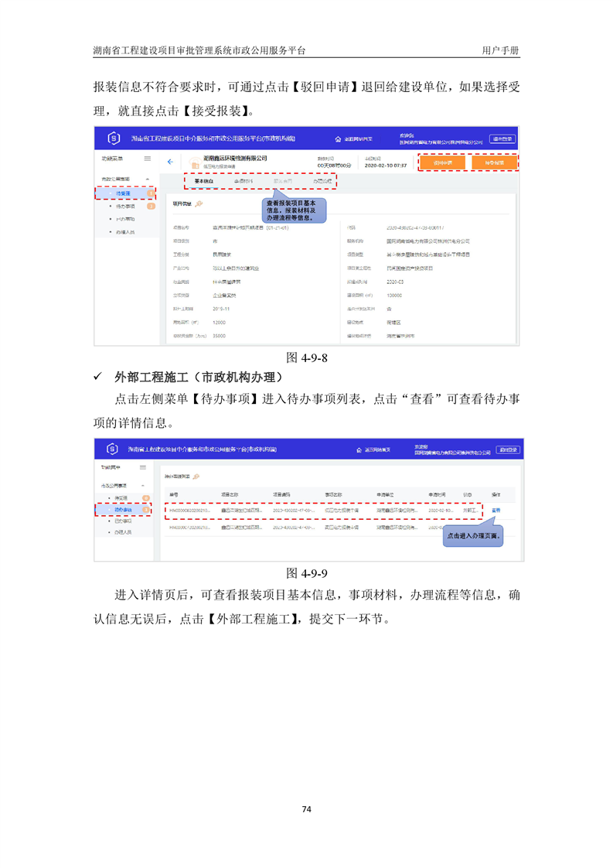Click home icon in figure 4-9-9 header
This screenshot has height=868, width=613.
point(359,450)
